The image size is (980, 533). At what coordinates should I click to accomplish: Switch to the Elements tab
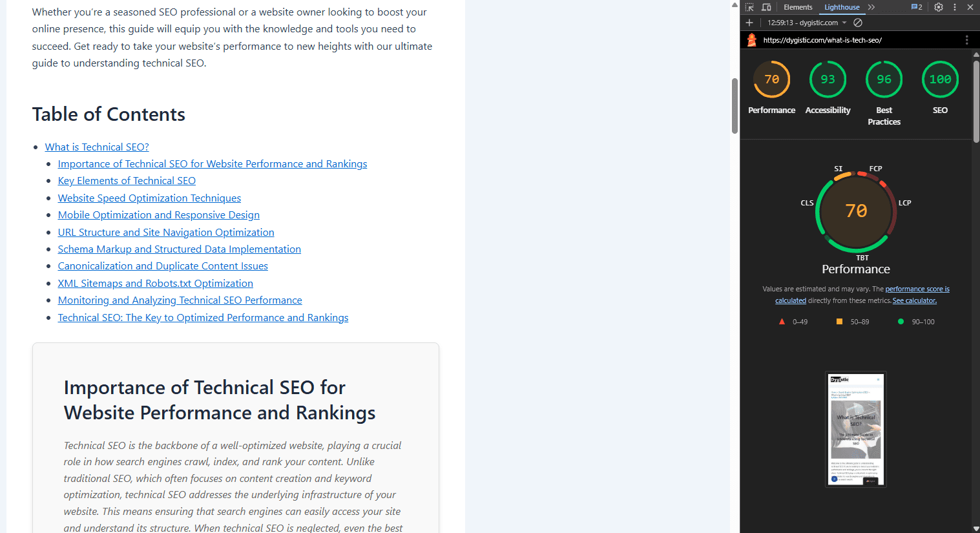(x=798, y=7)
